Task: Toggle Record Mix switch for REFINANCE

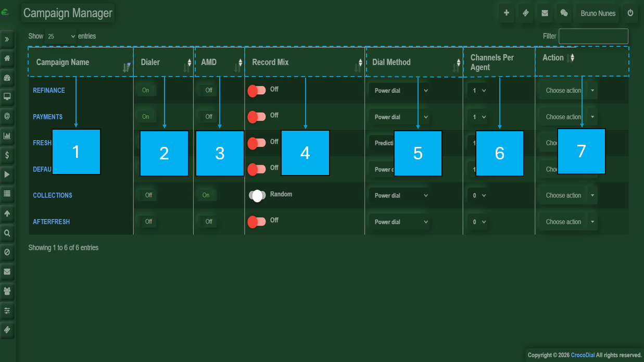Action: point(257,91)
